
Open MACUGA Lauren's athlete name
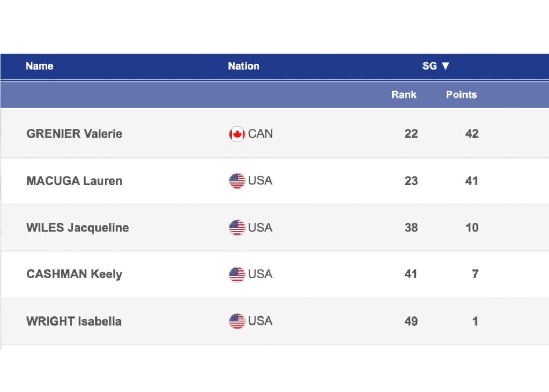(x=75, y=181)
